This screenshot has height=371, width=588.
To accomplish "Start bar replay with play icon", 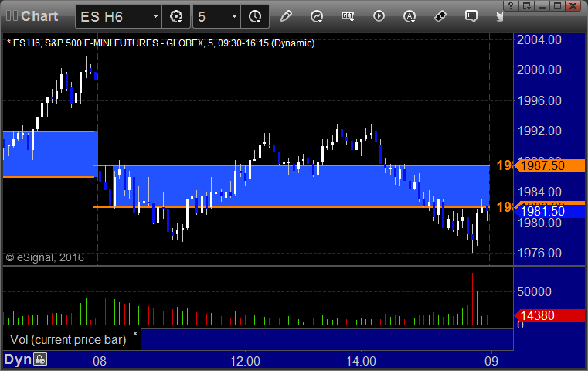I will pyautogui.click(x=379, y=16).
